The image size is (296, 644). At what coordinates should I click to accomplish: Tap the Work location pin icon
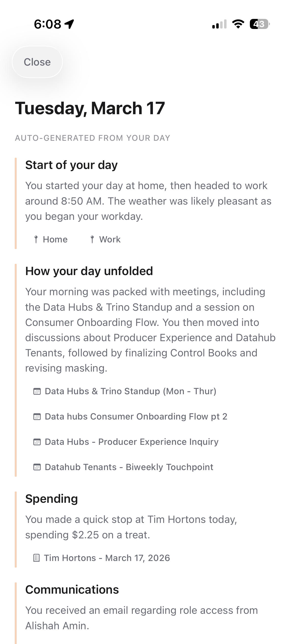92,239
